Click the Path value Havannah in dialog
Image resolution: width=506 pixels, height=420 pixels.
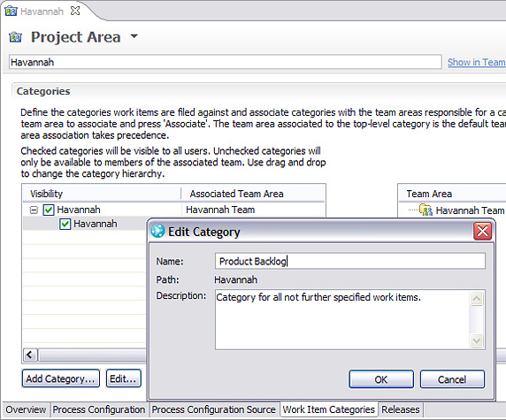(236, 279)
